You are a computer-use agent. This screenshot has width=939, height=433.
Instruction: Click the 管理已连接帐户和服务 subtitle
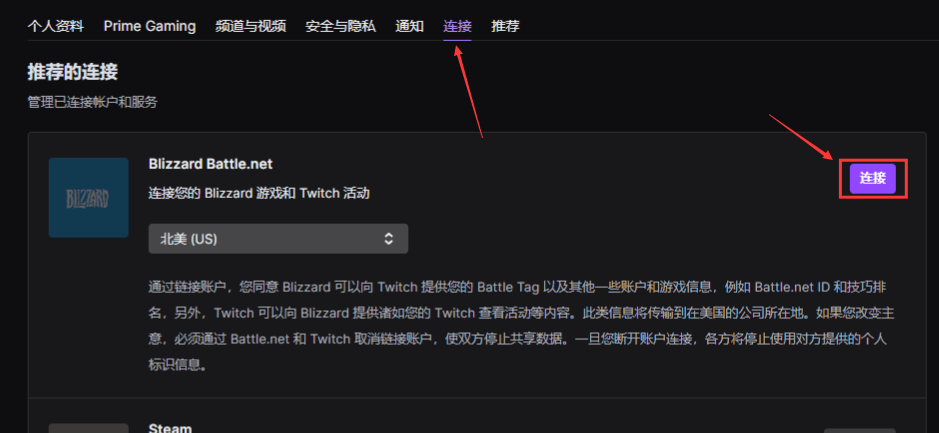point(92,102)
